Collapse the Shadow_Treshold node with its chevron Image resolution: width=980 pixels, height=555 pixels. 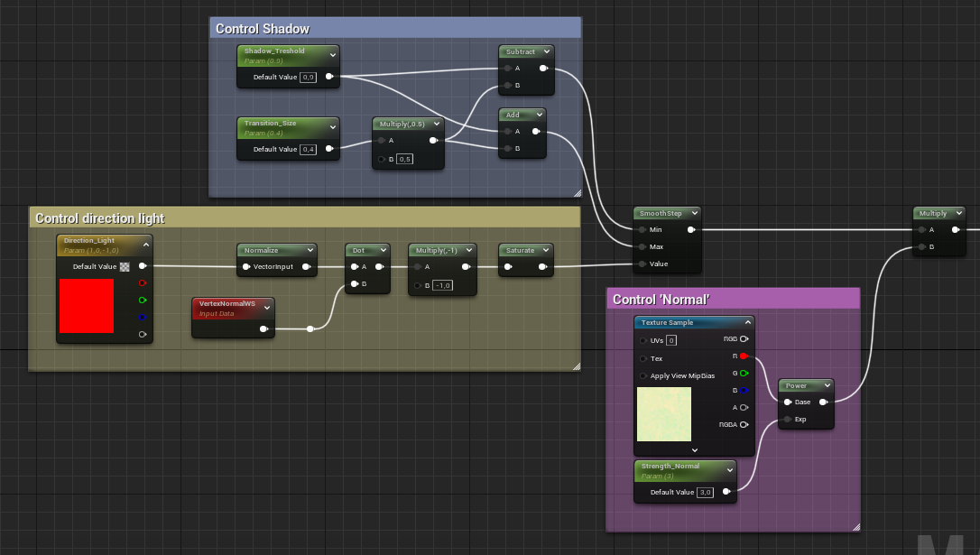(x=332, y=52)
